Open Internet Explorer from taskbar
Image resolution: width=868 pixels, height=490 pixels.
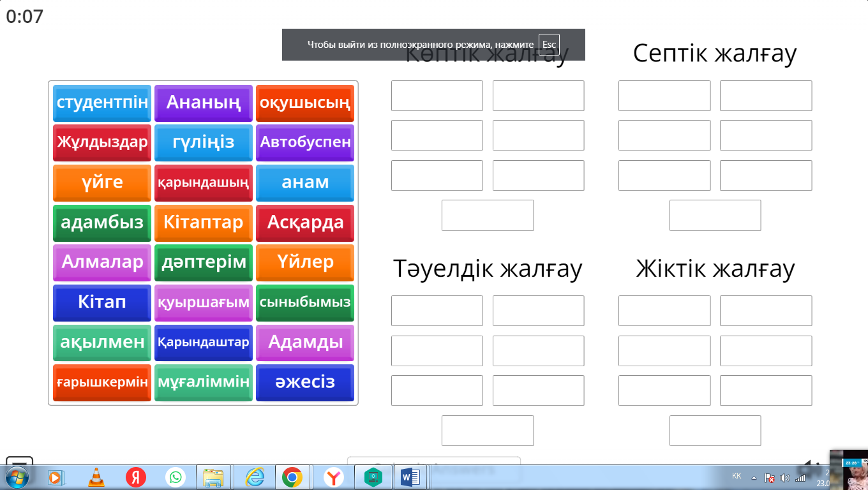254,477
